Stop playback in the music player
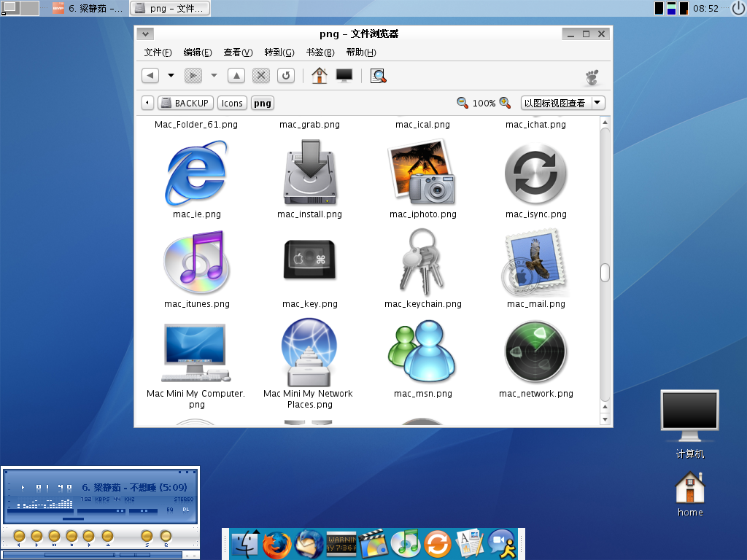 click(x=71, y=537)
